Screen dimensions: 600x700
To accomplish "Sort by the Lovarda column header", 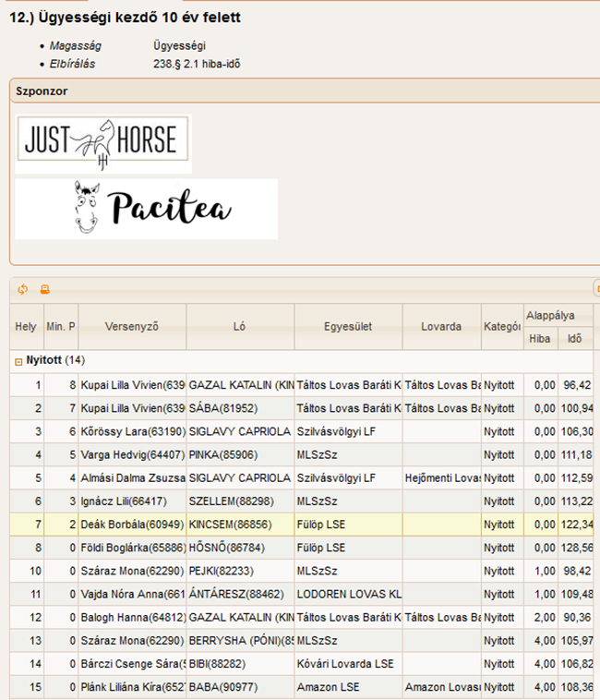I will [x=441, y=327].
